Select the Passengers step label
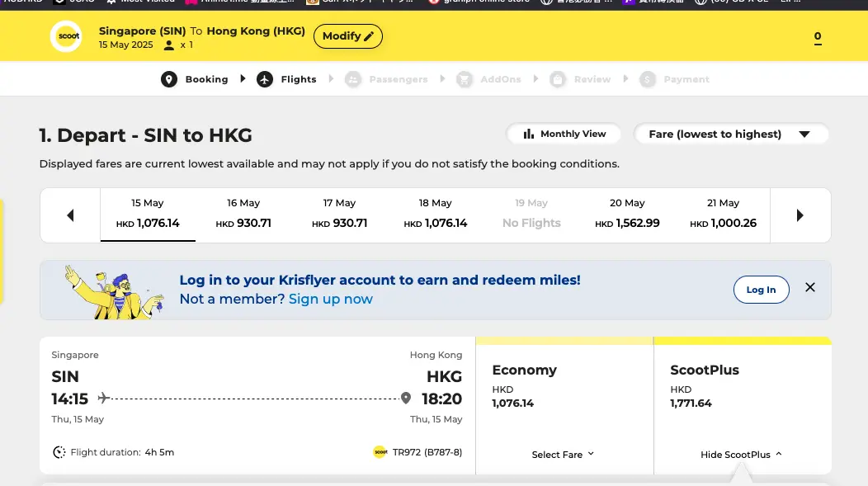This screenshot has width=868, height=486. pyautogui.click(x=399, y=79)
